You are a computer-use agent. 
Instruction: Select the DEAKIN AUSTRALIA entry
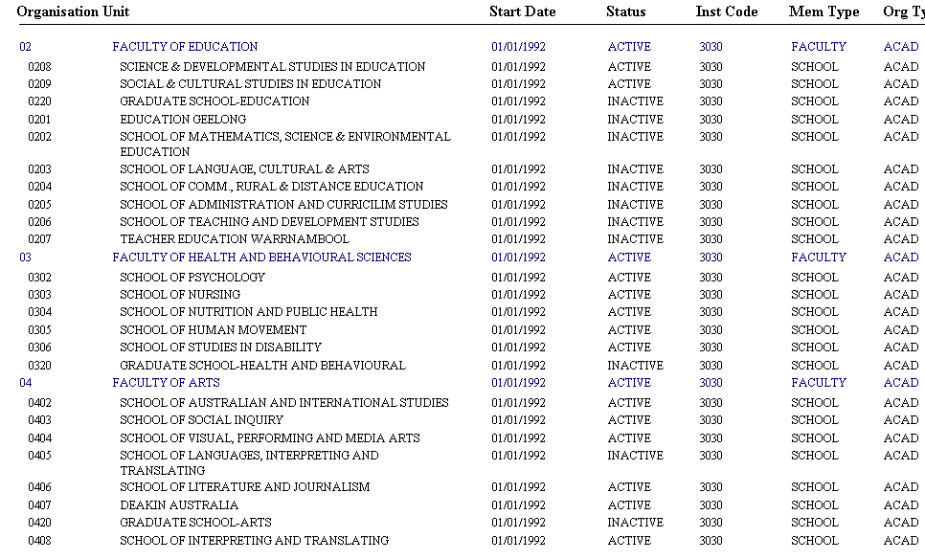[x=179, y=504]
